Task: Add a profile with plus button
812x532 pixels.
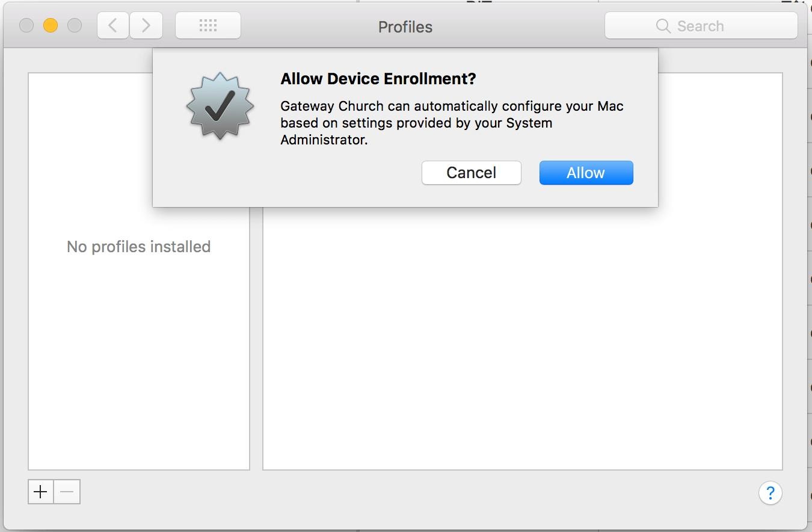Action: [x=40, y=492]
